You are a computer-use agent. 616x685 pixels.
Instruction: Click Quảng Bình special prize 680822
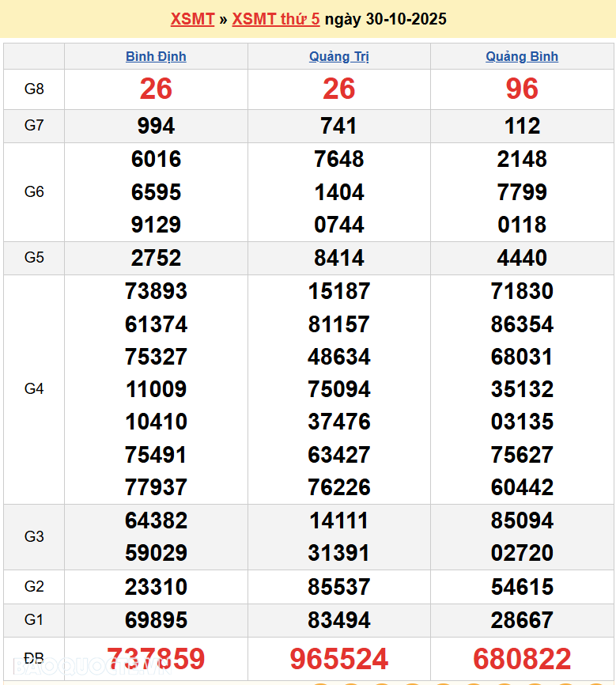click(522, 658)
